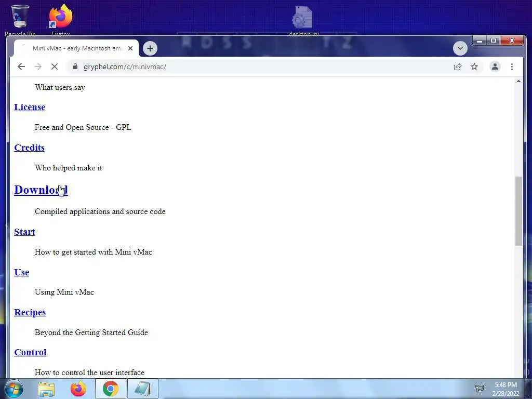Screen dimensions: 532x399
Task: Close the Mini vMac tab
Action: coord(130,48)
